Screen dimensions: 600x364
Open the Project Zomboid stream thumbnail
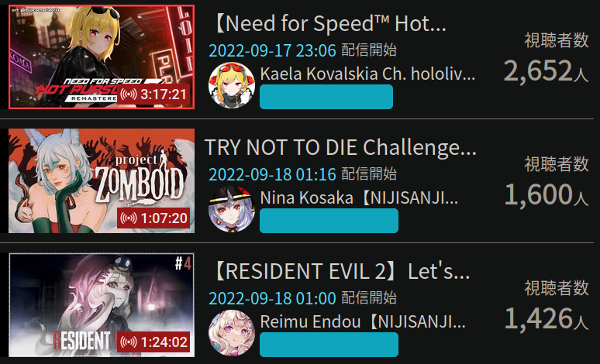pos(102,181)
